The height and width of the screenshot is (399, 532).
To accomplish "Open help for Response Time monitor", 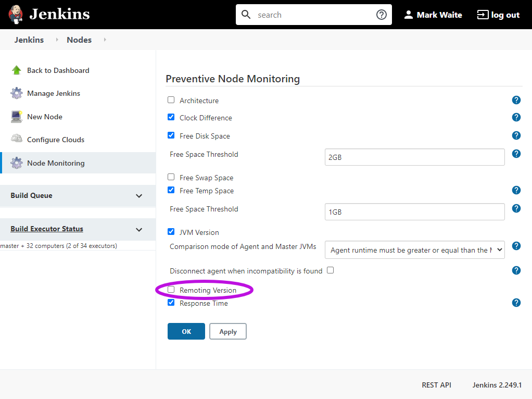I will 516,303.
